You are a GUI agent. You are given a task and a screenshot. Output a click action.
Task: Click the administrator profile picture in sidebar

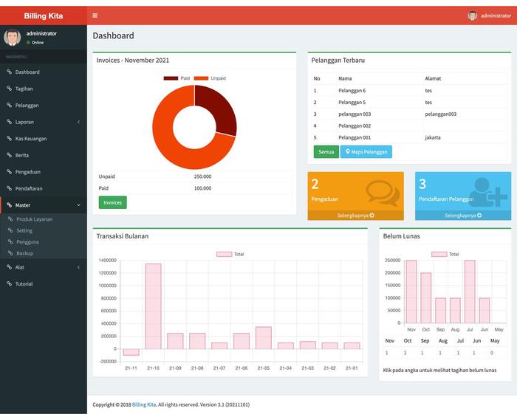point(13,38)
